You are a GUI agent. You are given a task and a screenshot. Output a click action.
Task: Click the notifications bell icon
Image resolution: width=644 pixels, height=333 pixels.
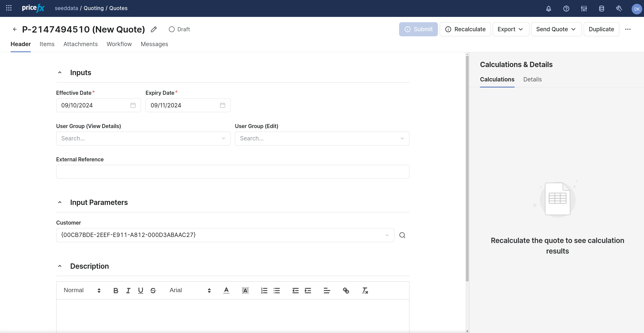[x=548, y=9]
